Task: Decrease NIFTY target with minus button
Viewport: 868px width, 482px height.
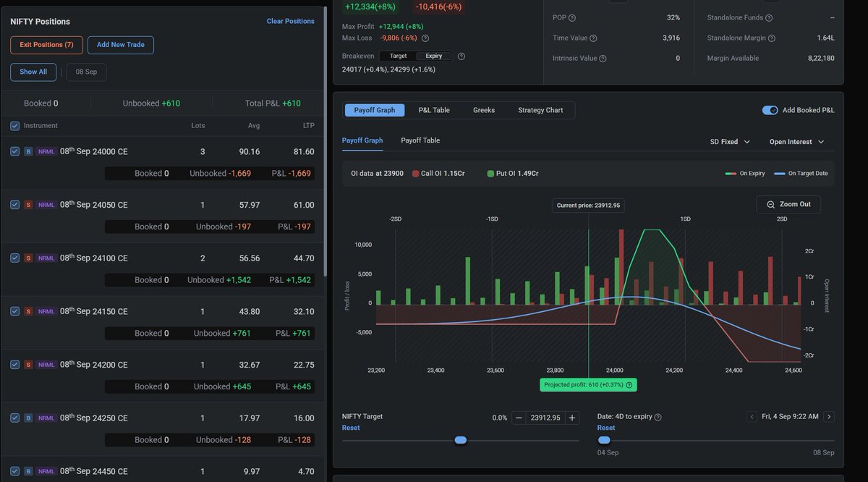Action: click(519, 418)
